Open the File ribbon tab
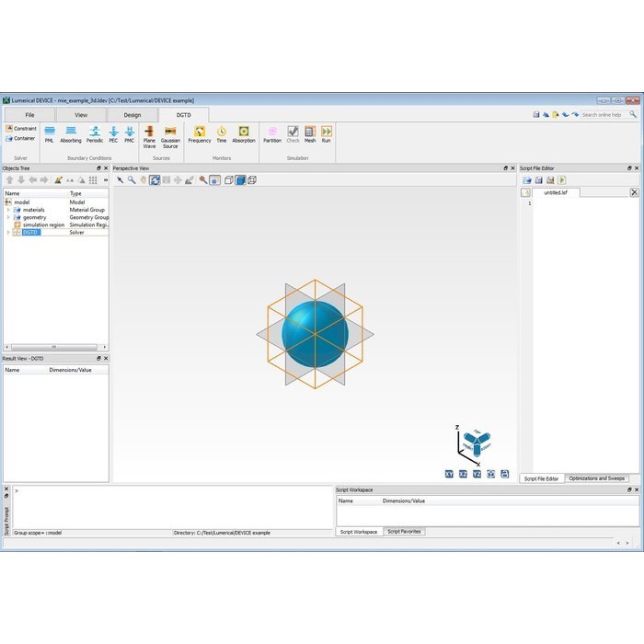 click(x=29, y=115)
